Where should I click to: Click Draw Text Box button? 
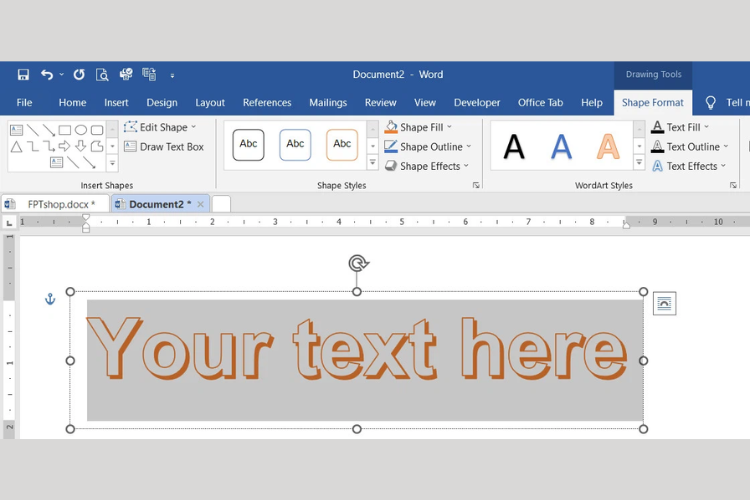[164, 147]
